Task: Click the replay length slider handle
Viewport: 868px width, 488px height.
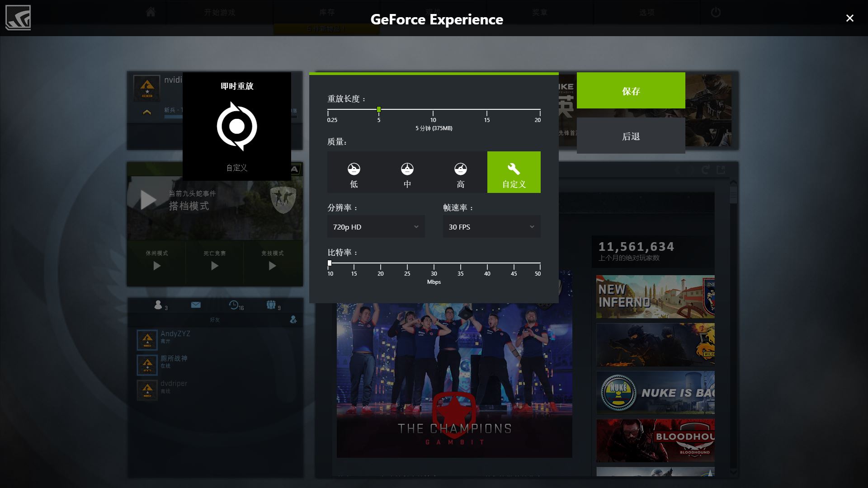Action: coord(379,109)
